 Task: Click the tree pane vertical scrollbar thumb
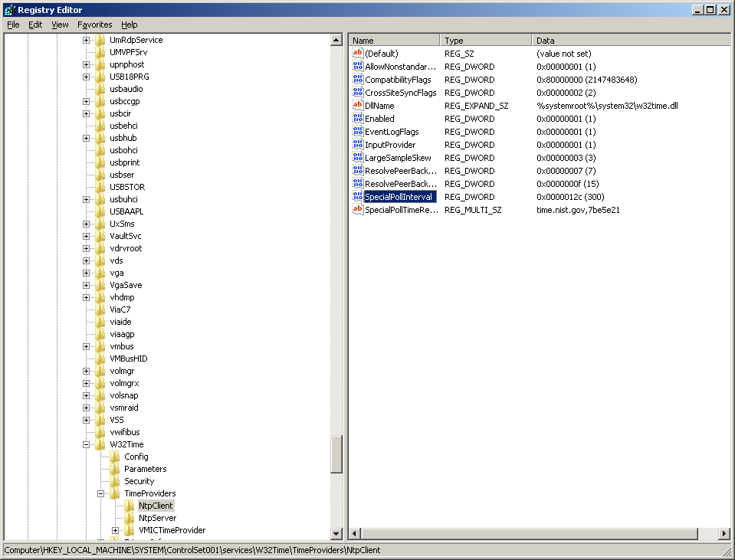click(x=336, y=454)
